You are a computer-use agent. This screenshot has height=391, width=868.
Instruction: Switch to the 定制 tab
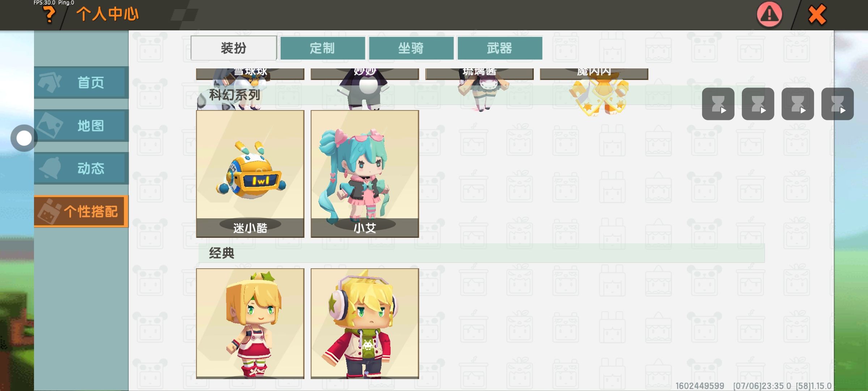click(322, 48)
